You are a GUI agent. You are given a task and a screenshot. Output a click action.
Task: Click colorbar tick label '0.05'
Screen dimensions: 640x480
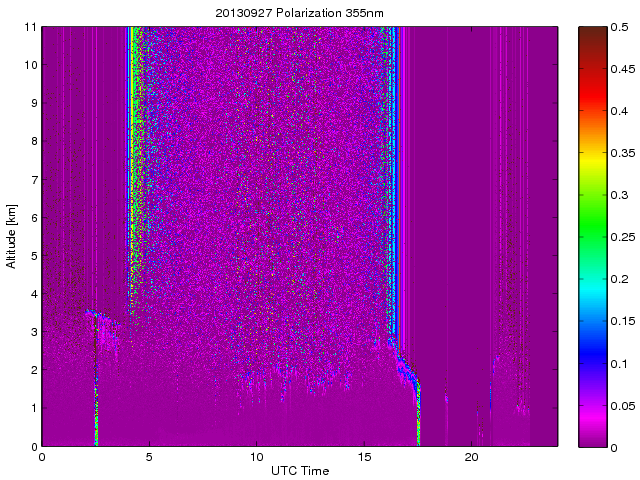[623, 406]
